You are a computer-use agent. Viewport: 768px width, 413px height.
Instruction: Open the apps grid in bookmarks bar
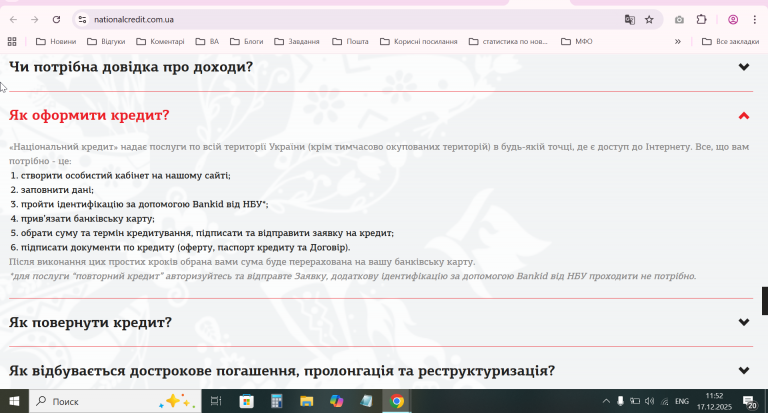12,42
